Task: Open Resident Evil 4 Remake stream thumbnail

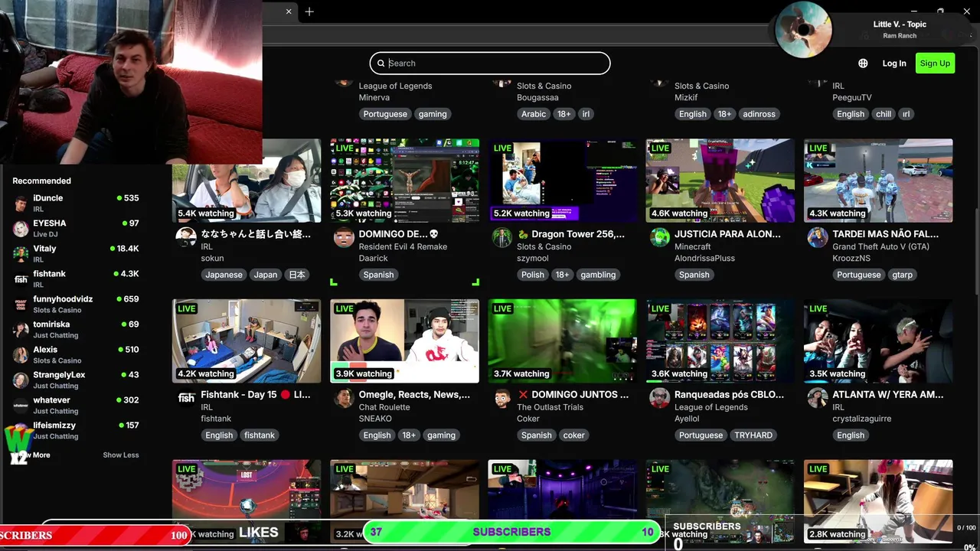Action: tap(404, 181)
